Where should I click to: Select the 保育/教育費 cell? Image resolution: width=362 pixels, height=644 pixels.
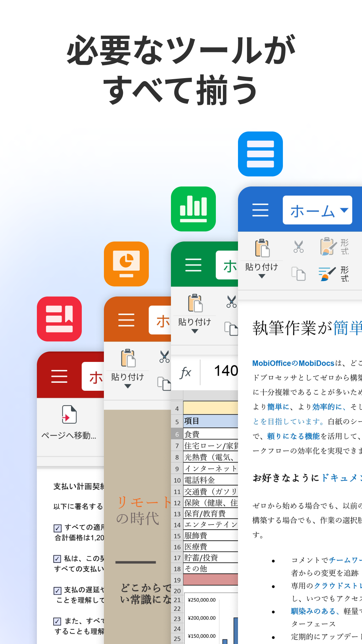tap(210, 514)
